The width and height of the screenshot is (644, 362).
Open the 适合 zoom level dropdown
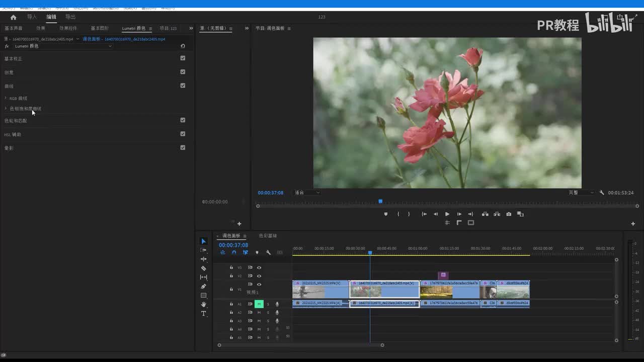pyautogui.click(x=307, y=193)
